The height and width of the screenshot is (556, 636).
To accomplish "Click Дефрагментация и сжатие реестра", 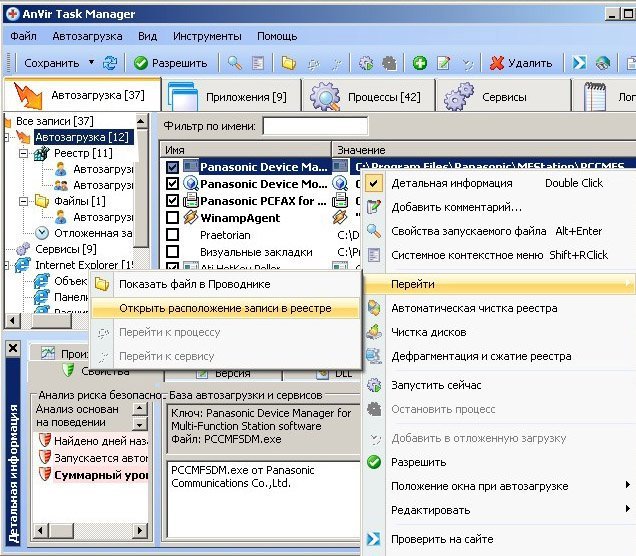I will pyautogui.click(x=499, y=356).
